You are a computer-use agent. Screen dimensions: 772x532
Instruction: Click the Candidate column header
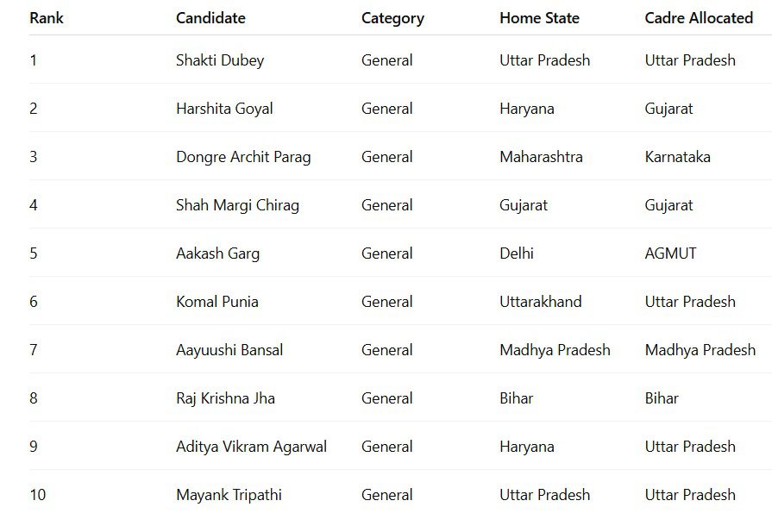click(x=210, y=18)
